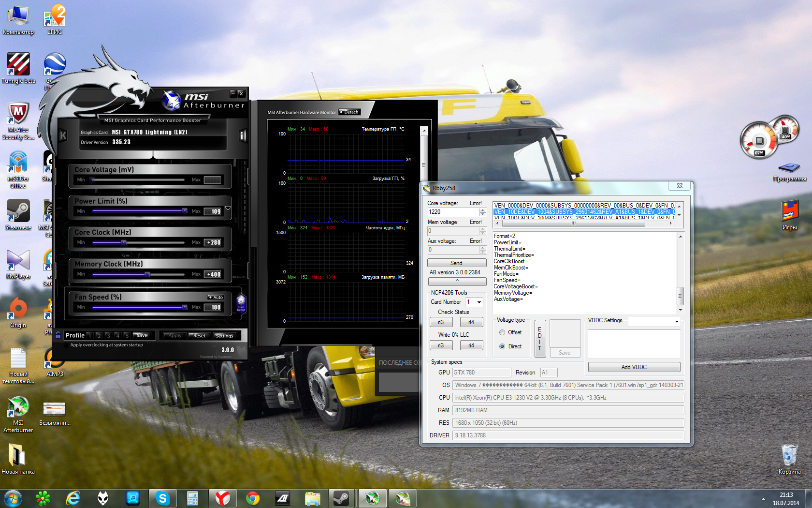The width and height of the screenshot is (812, 508).
Task: Click the Fan Speed slider handle
Action: [184, 307]
